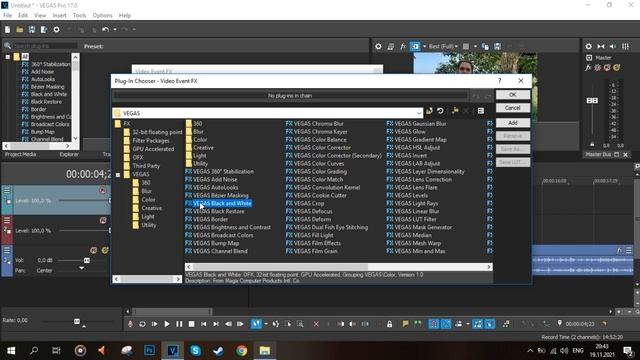The width and height of the screenshot is (640, 360).
Task: Click the New project icon in toolbar
Action: tap(7, 29)
